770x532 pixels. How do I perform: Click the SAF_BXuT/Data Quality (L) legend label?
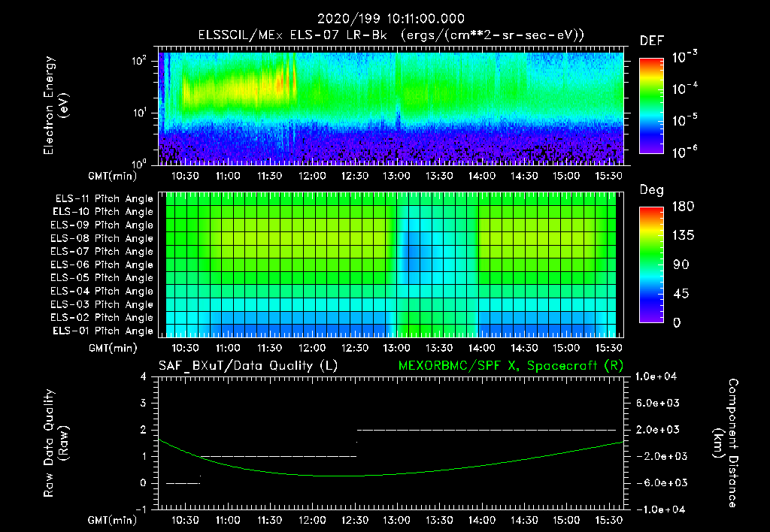click(248, 366)
